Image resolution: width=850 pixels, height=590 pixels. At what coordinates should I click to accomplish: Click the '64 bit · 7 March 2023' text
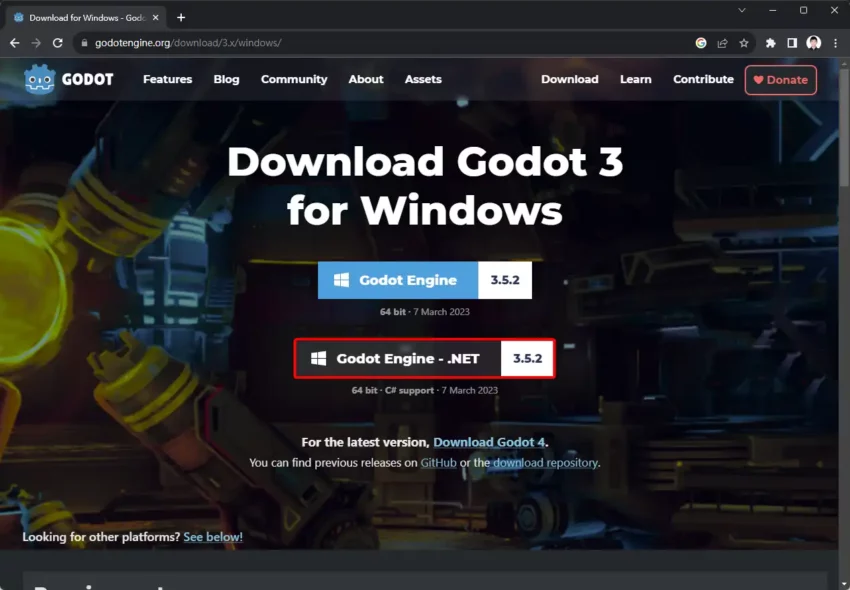point(424,312)
